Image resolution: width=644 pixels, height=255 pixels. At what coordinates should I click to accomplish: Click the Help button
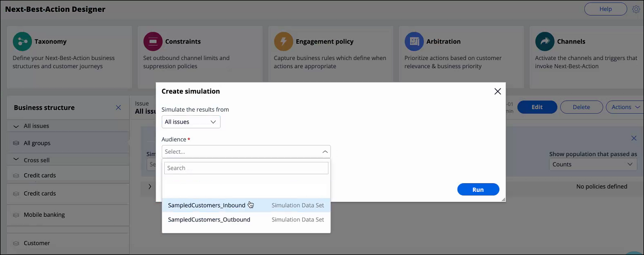pos(605,9)
